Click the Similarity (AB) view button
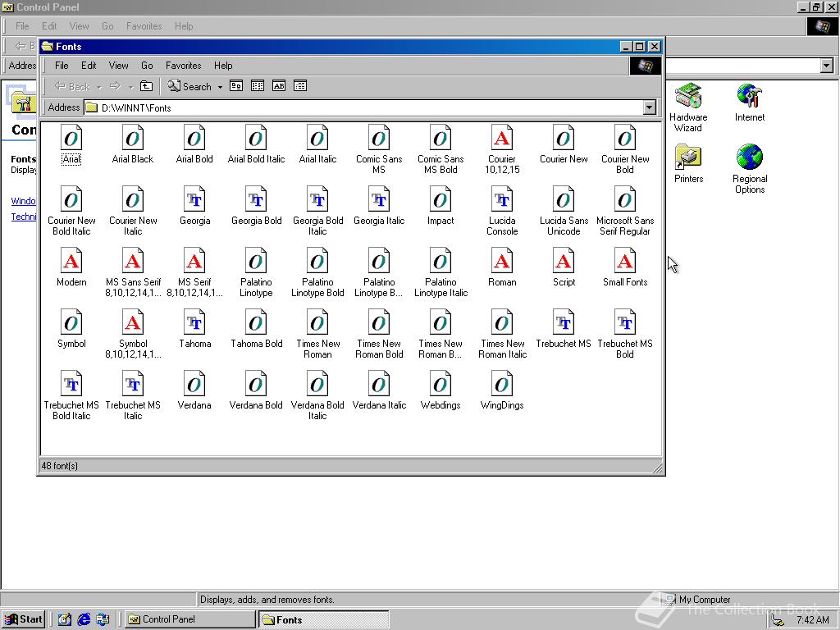This screenshot has height=630, width=840. click(279, 85)
